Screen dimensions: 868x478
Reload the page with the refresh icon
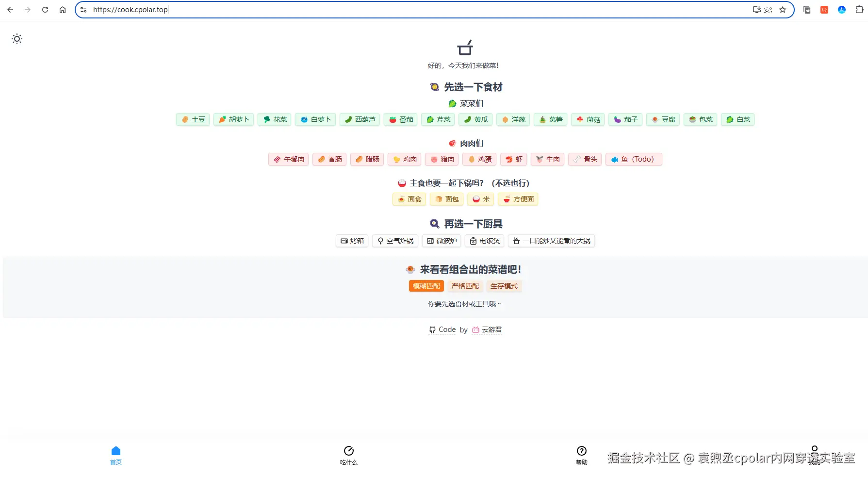(45, 10)
